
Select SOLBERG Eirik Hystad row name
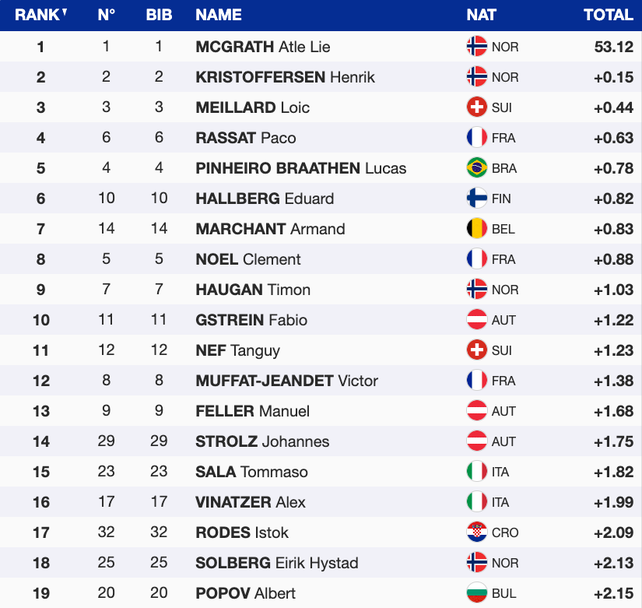[x=277, y=563]
